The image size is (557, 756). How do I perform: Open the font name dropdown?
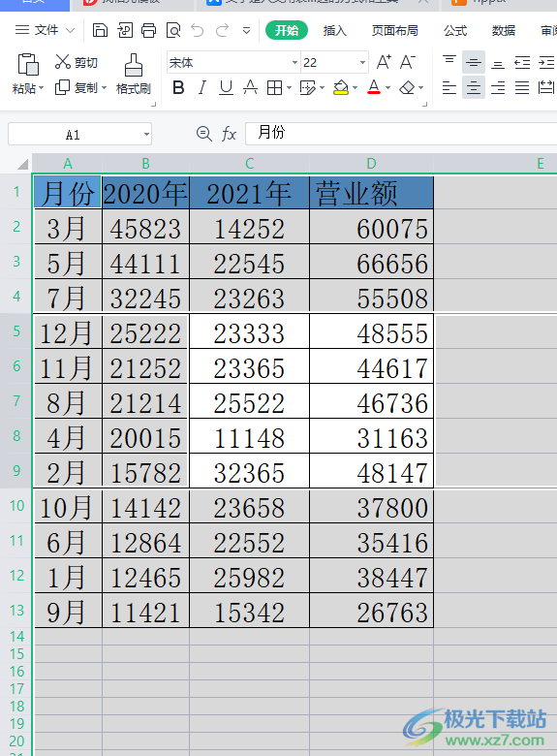[x=294, y=63]
